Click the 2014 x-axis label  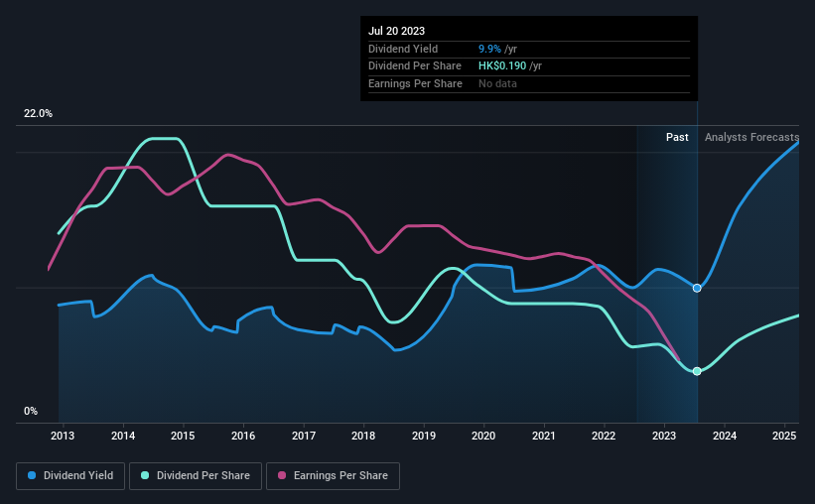[123, 436]
